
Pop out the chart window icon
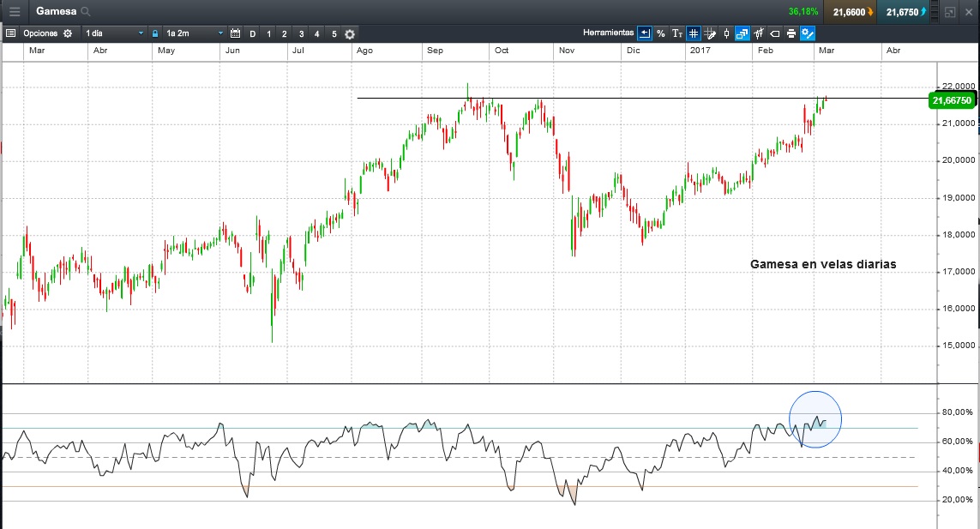coord(950,12)
